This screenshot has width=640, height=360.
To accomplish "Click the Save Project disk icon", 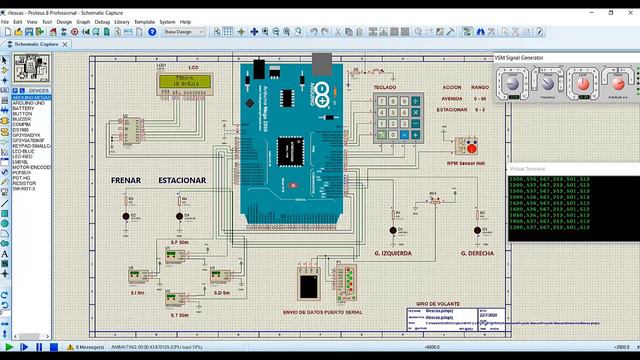I will (29, 32).
